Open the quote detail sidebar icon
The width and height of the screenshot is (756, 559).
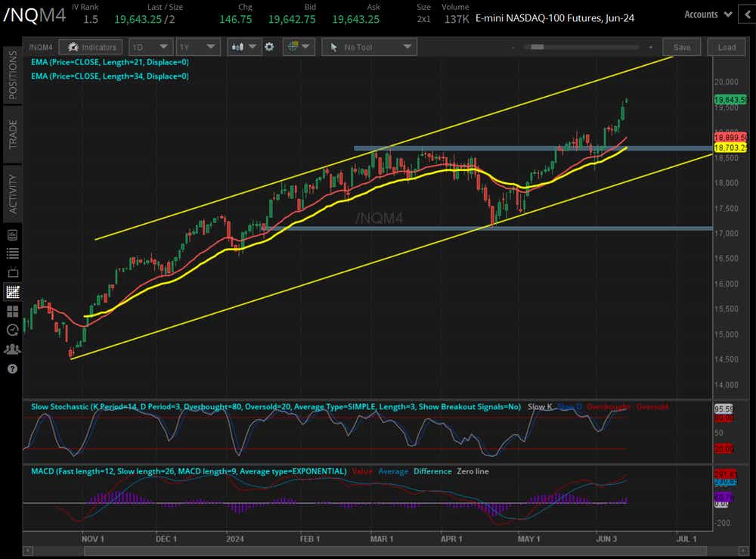(x=13, y=235)
